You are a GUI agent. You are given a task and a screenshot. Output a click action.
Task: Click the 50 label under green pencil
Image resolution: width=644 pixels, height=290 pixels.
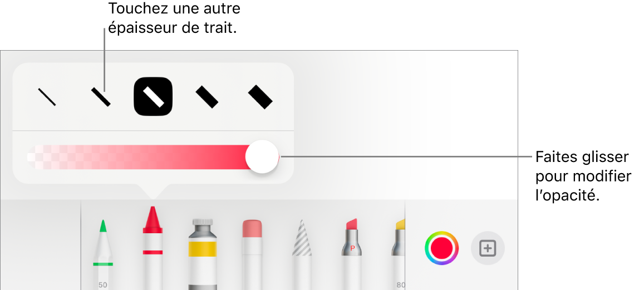[102, 284]
